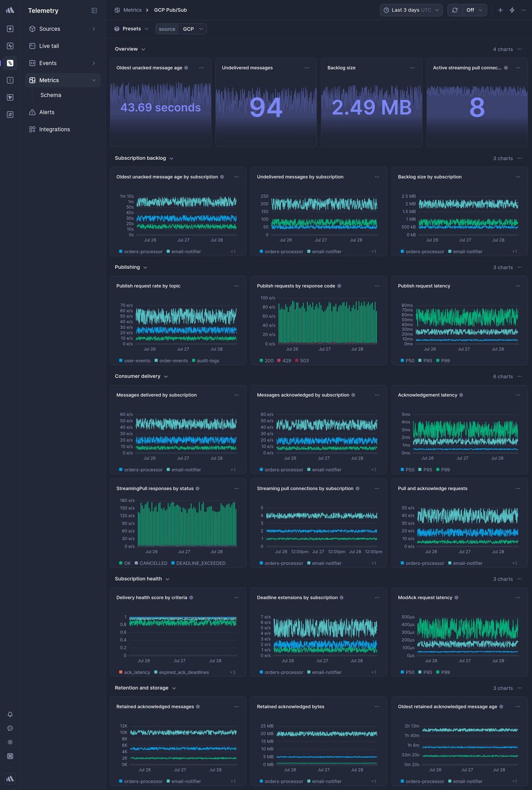Collapse the Overview section
This screenshot has width=532, height=790.
pos(130,49)
